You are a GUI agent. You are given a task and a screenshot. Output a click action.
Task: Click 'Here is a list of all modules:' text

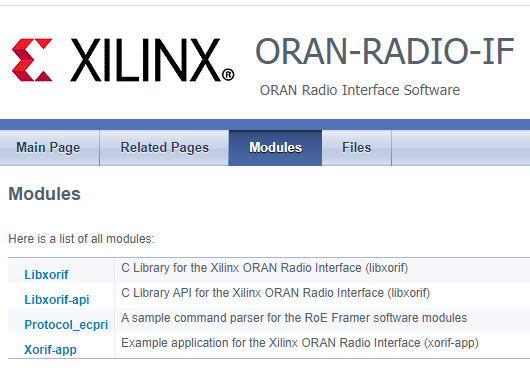point(81,239)
